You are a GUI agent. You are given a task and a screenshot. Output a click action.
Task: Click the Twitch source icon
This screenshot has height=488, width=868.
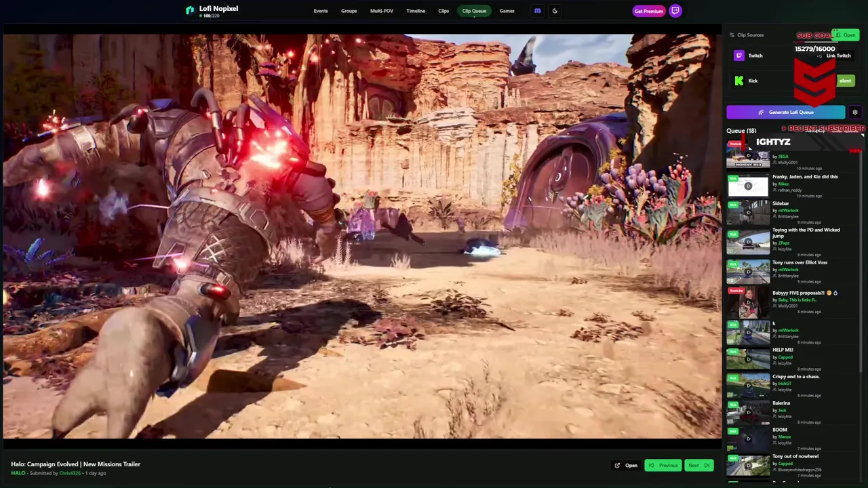click(739, 56)
